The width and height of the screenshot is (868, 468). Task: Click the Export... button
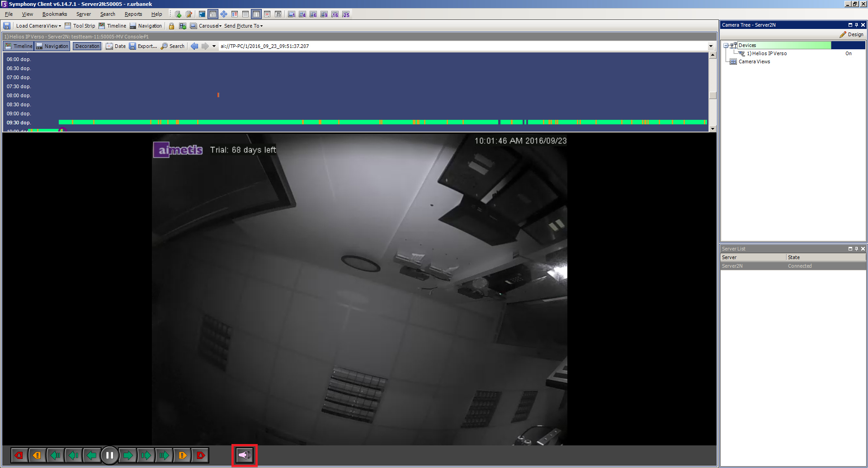click(143, 46)
